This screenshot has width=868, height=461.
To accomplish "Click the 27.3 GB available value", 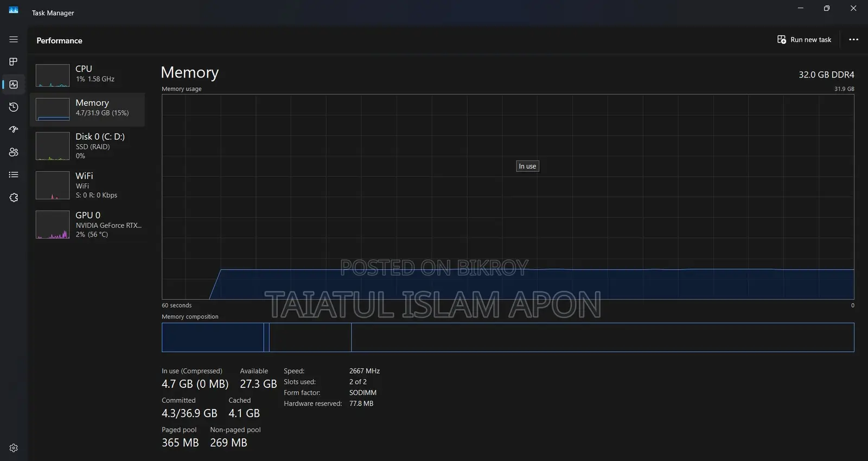I will 258,384.
